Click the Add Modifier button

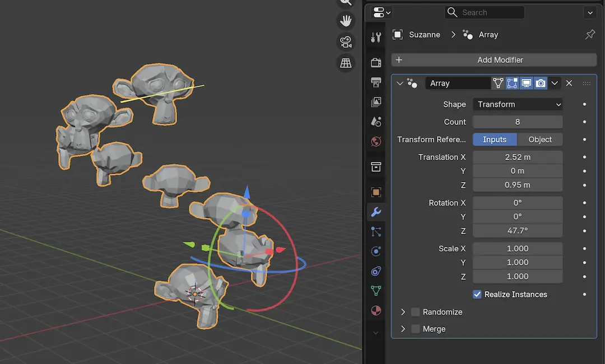(494, 60)
